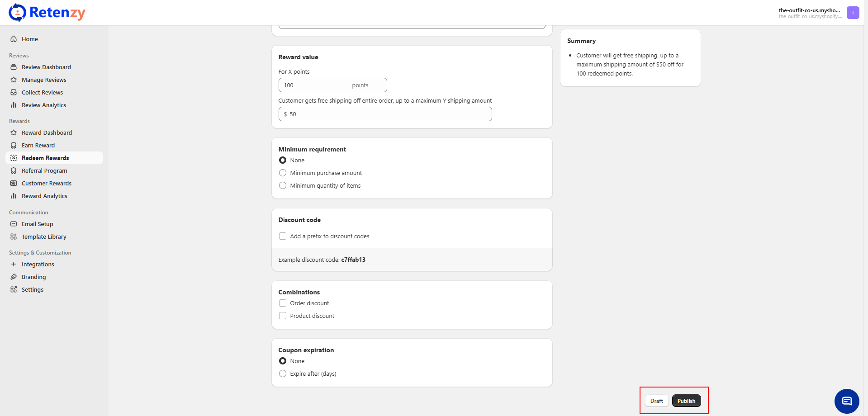The width and height of the screenshot is (868, 416).
Task: Open Referral Program page
Action: click(44, 170)
